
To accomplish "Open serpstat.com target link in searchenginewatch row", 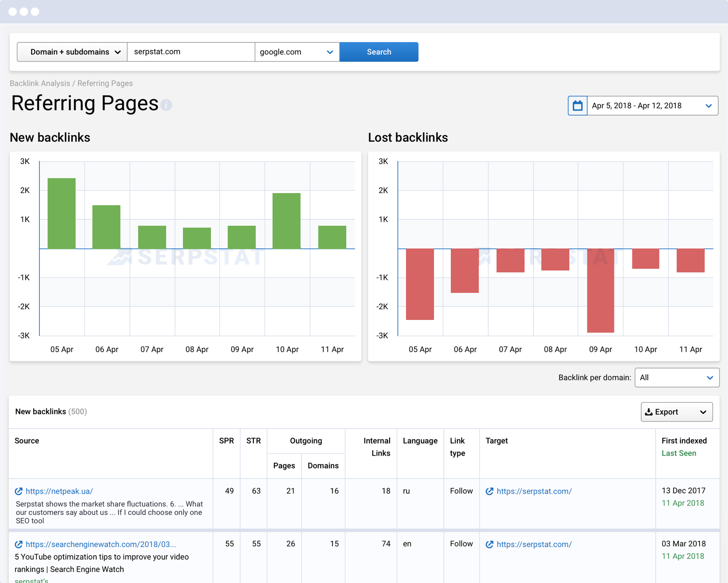I will click(534, 544).
